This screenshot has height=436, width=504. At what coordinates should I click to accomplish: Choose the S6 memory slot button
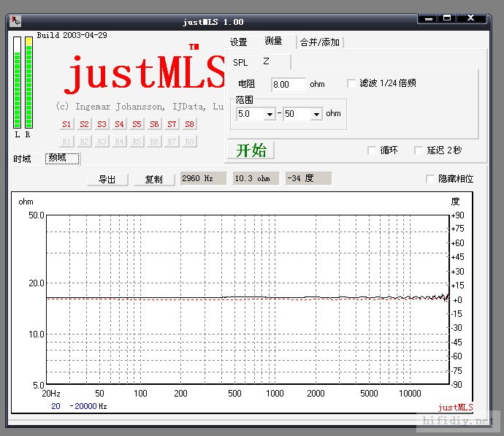click(x=154, y=125)
